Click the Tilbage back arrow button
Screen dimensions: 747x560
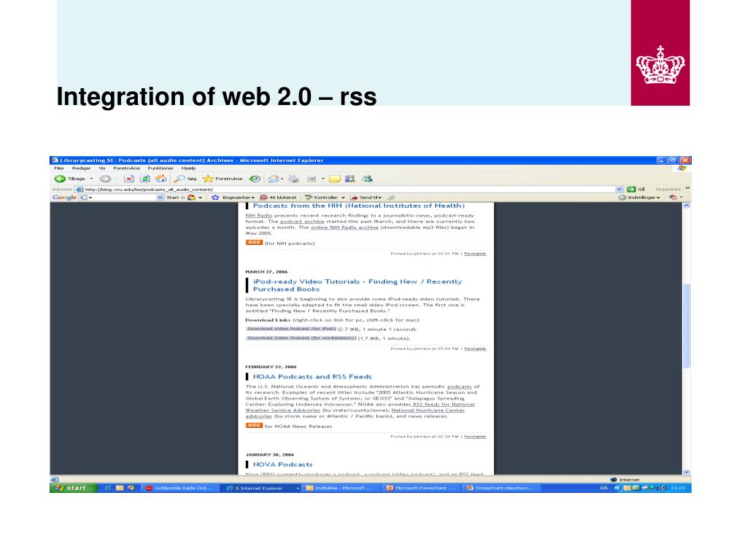[x=69, y=179]
